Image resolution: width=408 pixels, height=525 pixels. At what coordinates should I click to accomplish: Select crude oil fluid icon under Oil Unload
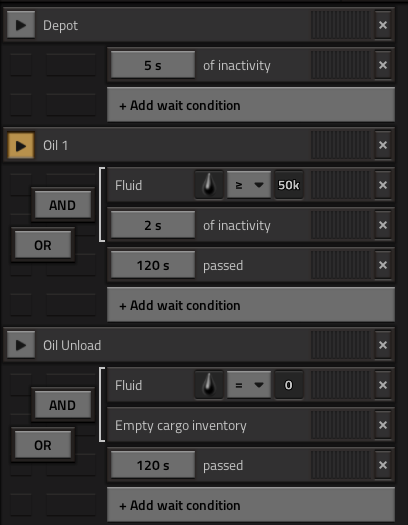coord(209,385)
